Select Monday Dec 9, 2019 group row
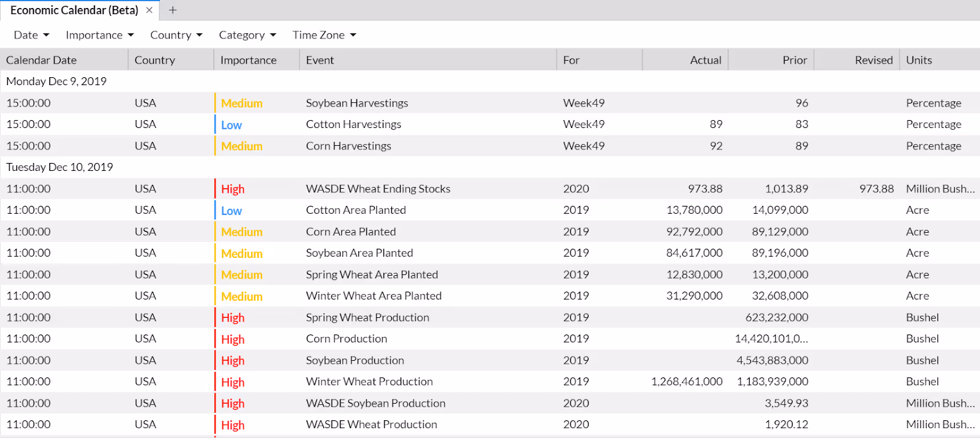This screenshot has width=980, height=438. click(x=490, y=81)
